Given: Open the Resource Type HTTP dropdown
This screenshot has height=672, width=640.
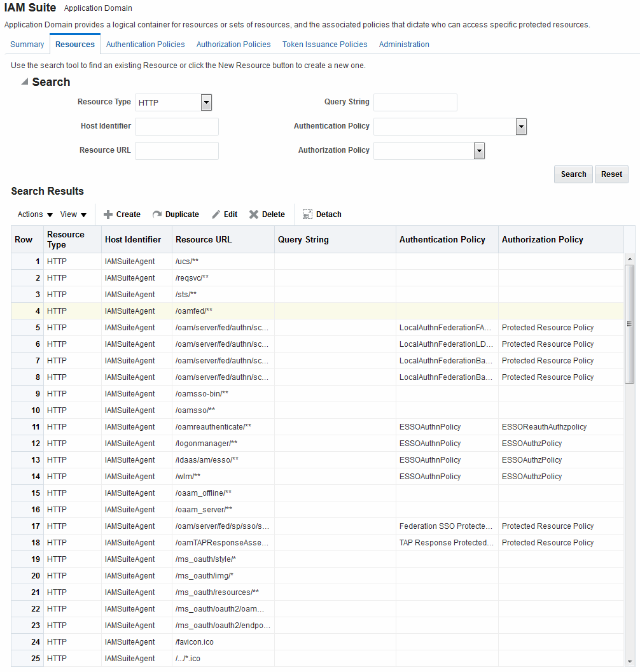Looking at the screenshot, I should pyautogui.click(x=207, y=102).
